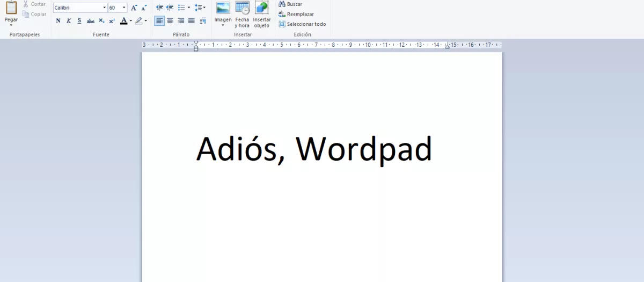644x282 pixels.
Task: Toggle italic (K) formatting
Action: coord(69,21)
